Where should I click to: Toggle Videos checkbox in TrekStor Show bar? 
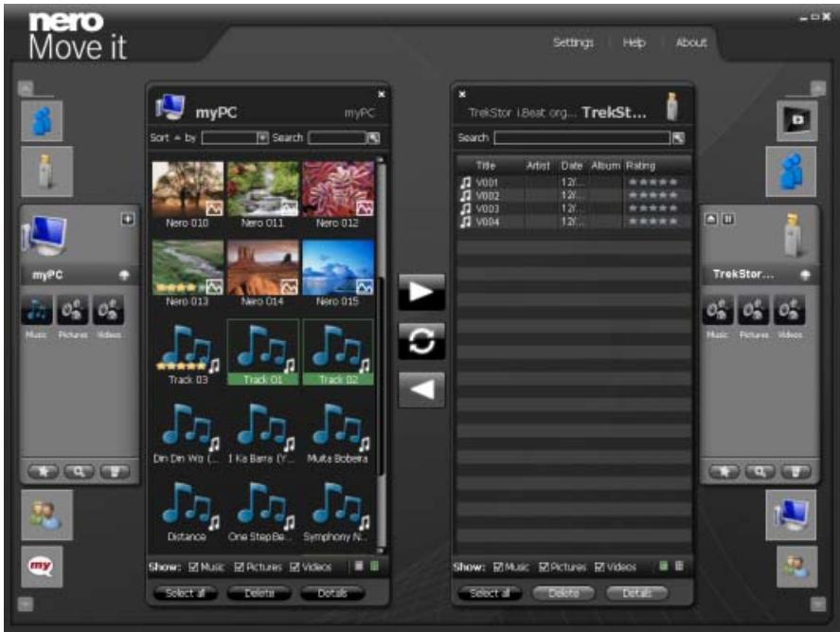coord(599,567)
